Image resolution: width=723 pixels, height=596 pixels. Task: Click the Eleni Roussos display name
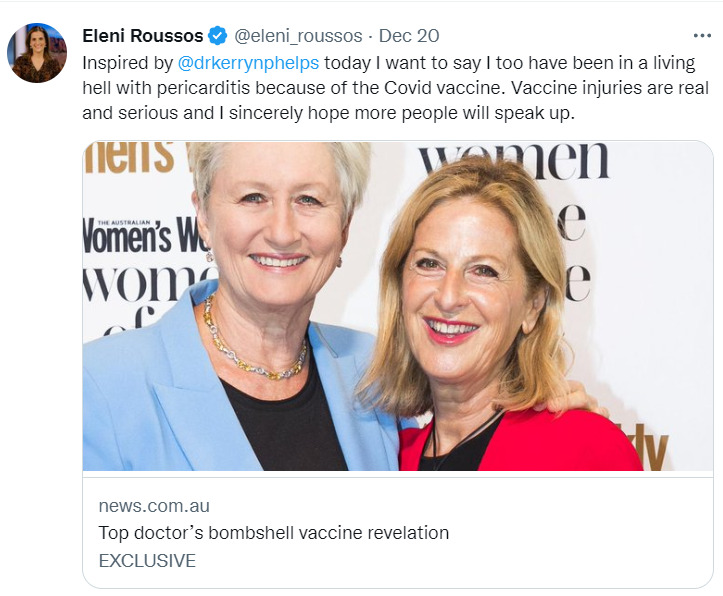coord(142,35)
